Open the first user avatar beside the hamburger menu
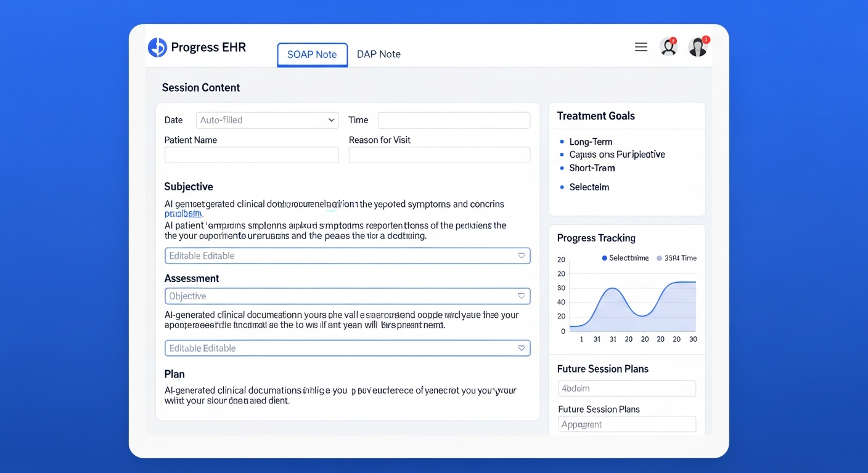This screenshot has height=473, width=868. tap(668, 47)
